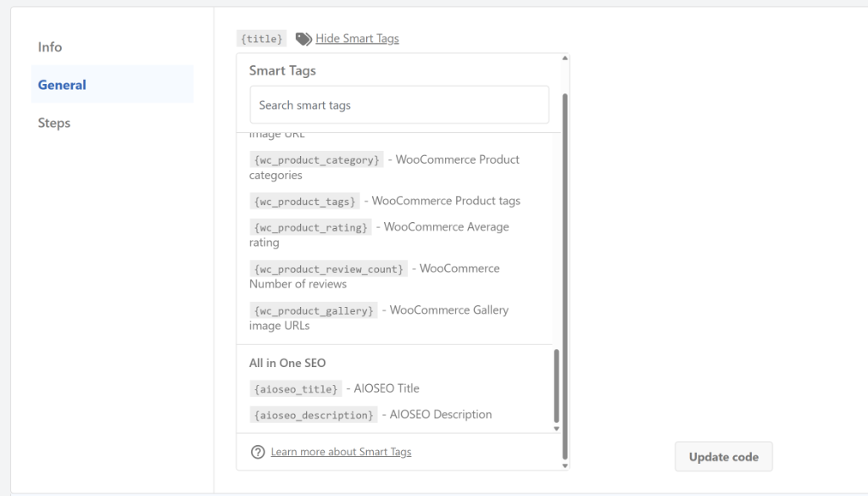Screen dimensions: 868x496
Task: Insert the {wc_product_gallery} tag
Action: tap(314, 310)
